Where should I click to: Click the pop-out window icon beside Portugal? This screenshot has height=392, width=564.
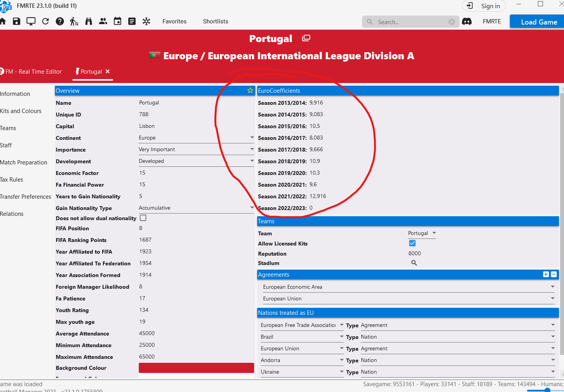pos(306,38)
